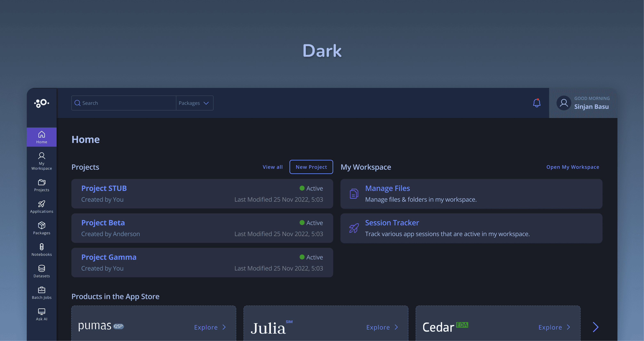The width and height of the screenshot is (644, 341).
Task: Open Ask AI from the sidebar
Action: [41, 314]
